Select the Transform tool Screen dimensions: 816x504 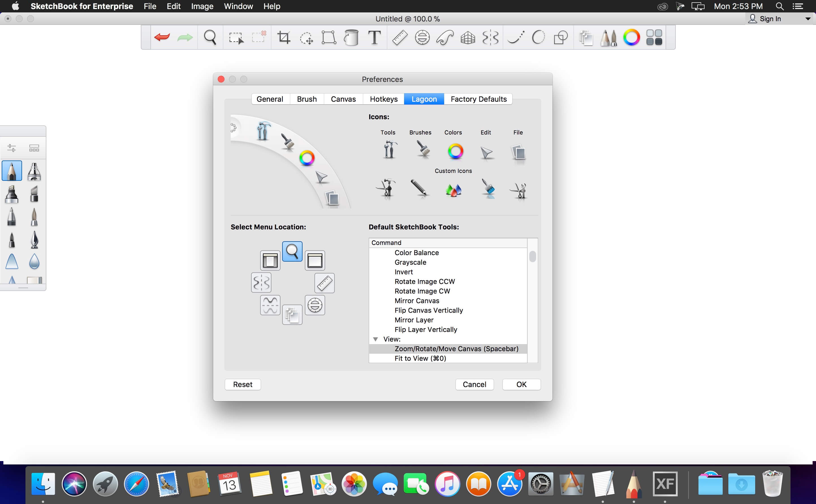[x=329, y=37]
